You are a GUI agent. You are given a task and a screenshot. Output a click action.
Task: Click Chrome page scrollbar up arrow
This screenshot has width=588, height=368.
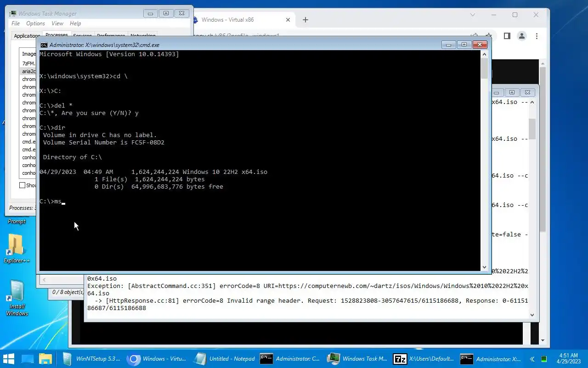[x=543, y=63]
